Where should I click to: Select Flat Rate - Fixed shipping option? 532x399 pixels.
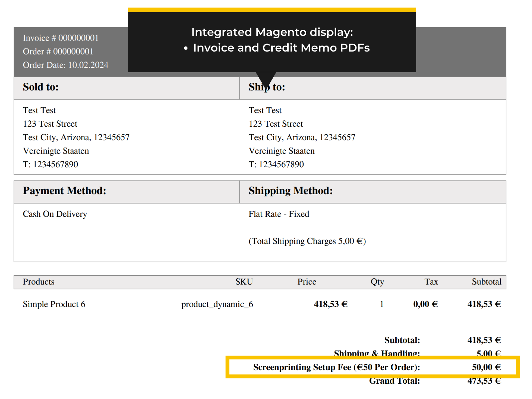(279, 214)
